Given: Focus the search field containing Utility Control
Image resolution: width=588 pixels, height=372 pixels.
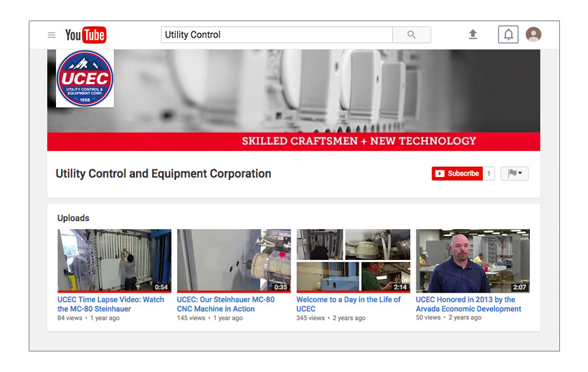Looking at the screenshot, I should click(277, 35).
